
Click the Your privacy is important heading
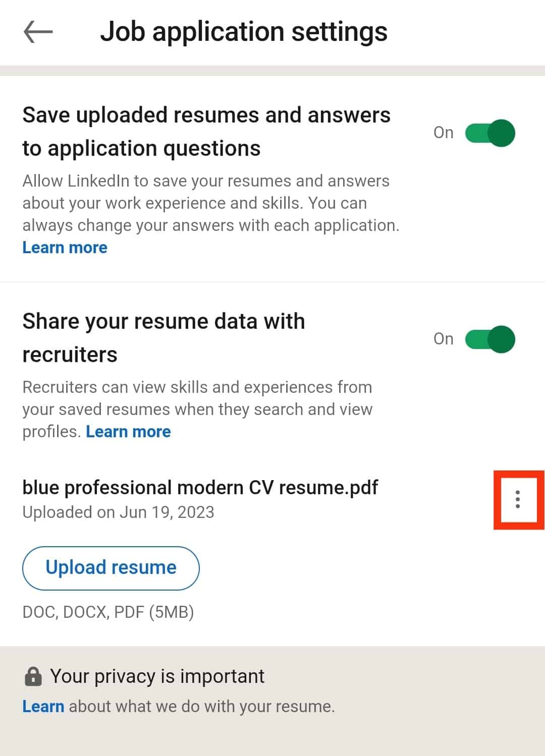[x=157, y=676]
